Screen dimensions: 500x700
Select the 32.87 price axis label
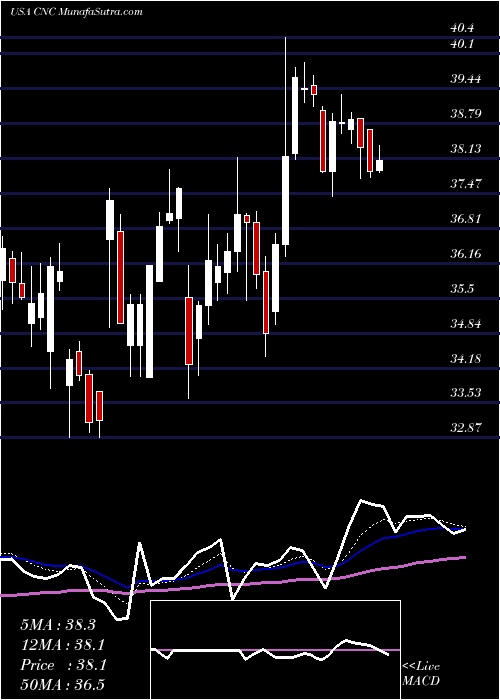[x=466, y=428]
